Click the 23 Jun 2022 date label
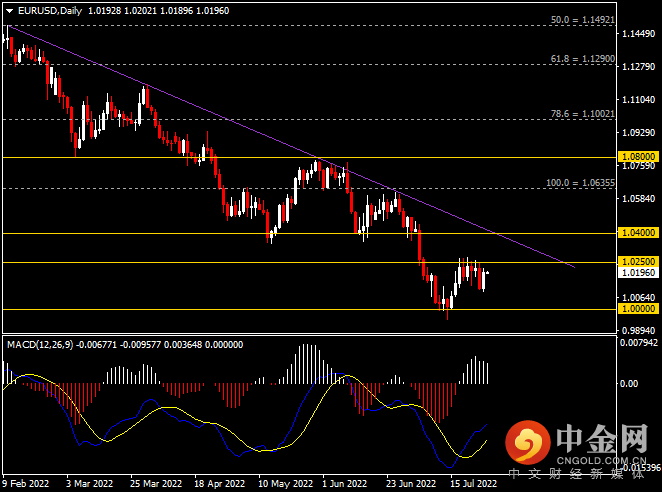 pos(411,484)
